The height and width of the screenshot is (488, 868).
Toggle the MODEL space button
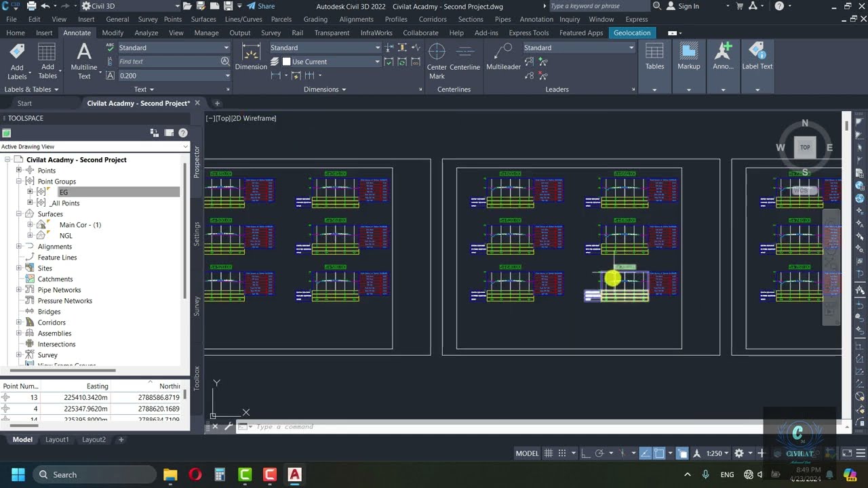tap(527, 453)
